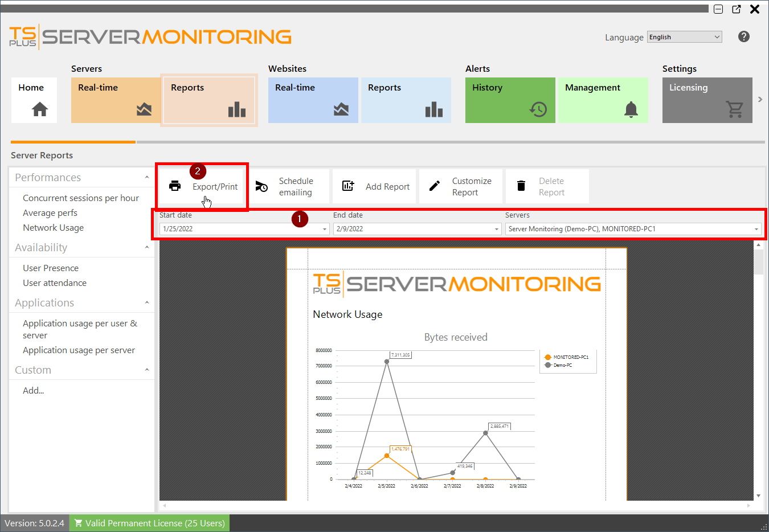Screen dimensions: 769x532
Task: Select the Home tab
Action: pyautogui.click(x=34, y=100)
